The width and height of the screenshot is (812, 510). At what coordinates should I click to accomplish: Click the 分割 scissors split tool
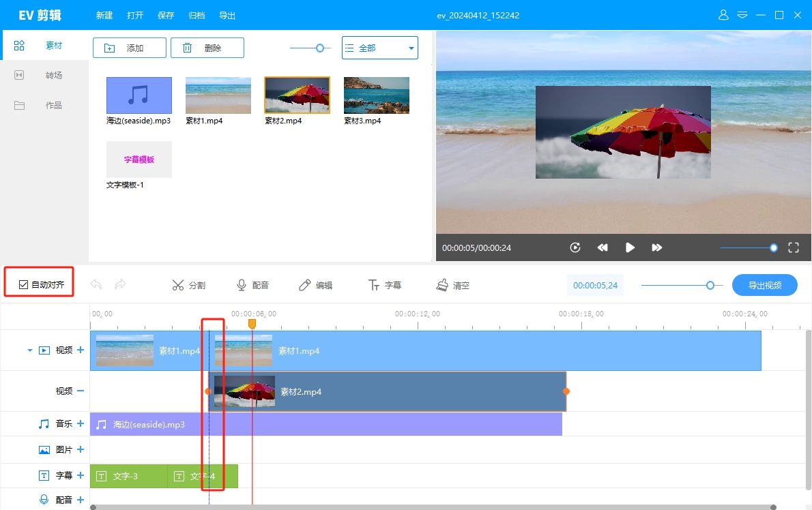tap(188, 285)
